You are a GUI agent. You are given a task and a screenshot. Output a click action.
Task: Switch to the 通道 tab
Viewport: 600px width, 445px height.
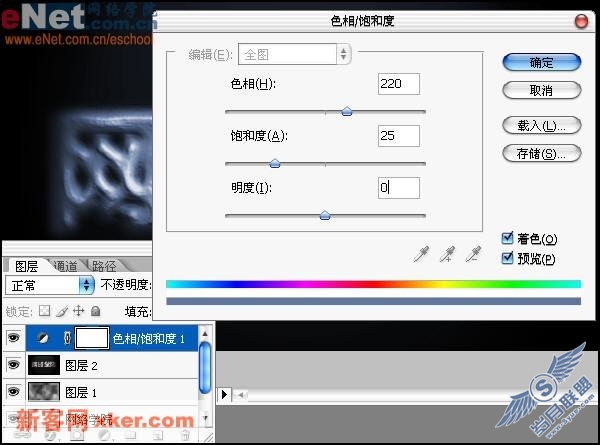(65, 266)
